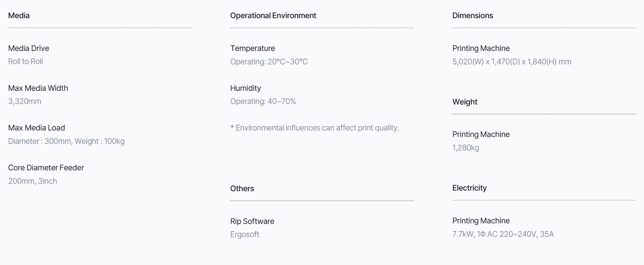Viewport: 644px width, 265px height.
Task: Click the Media section heading
Action: pos(19,15)
